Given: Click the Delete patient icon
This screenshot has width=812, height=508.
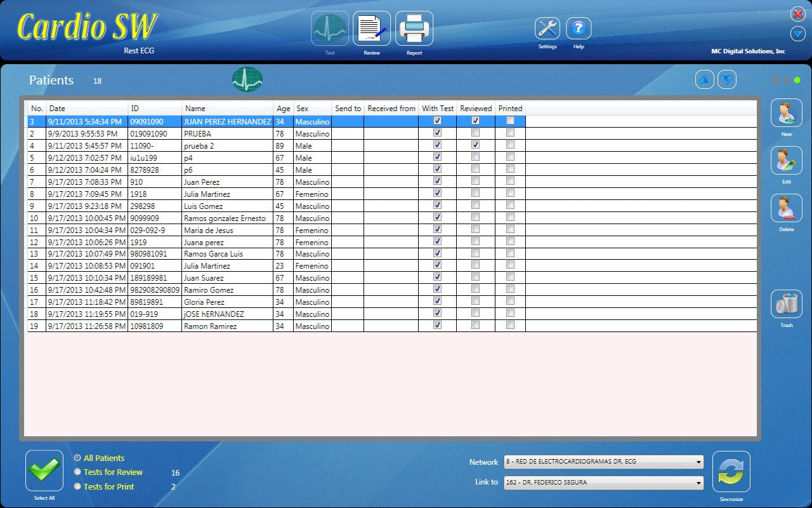Looking at the screenshot, I should click(x=786, y=208).
